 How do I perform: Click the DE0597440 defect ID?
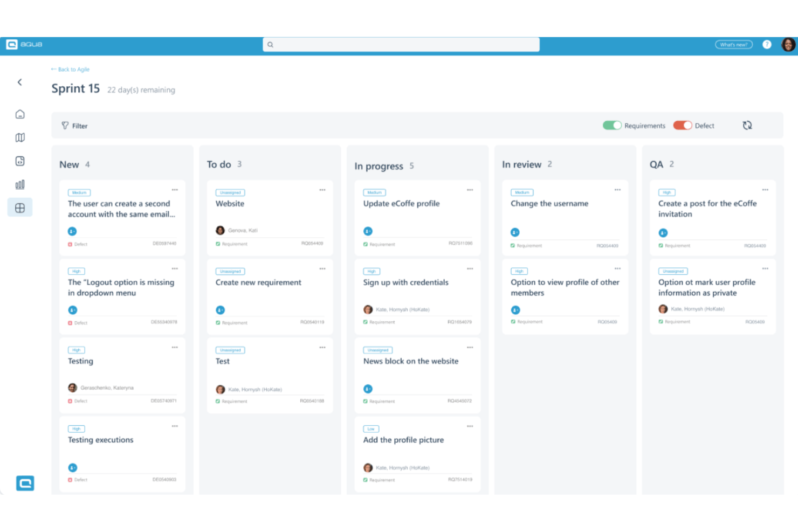click(x=164, y=244)
